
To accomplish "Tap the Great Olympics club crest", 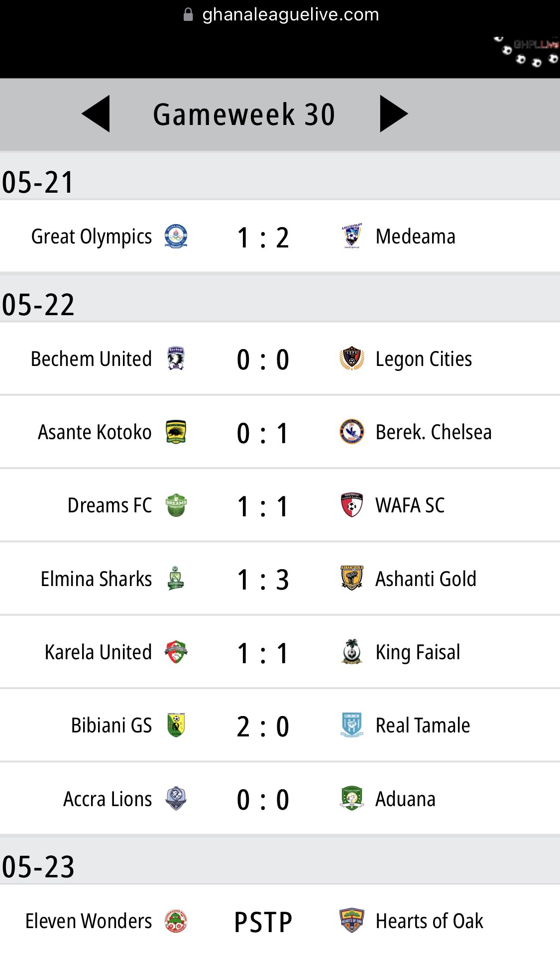I will point(176,236).
